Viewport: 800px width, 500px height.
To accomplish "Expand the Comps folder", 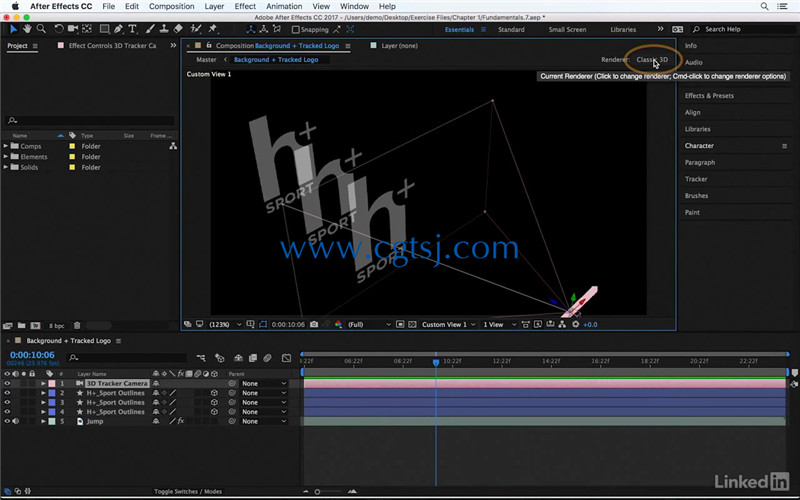I will coord(6,146).
